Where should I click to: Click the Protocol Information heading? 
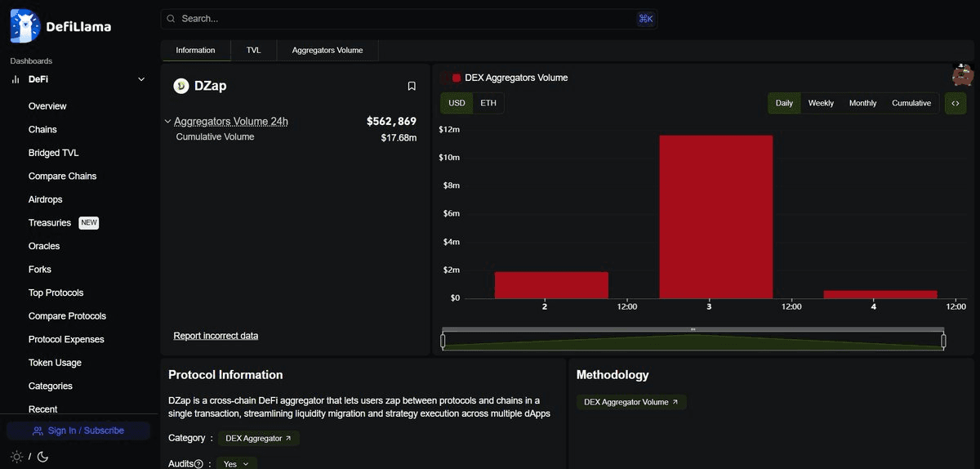coord(225,375)
